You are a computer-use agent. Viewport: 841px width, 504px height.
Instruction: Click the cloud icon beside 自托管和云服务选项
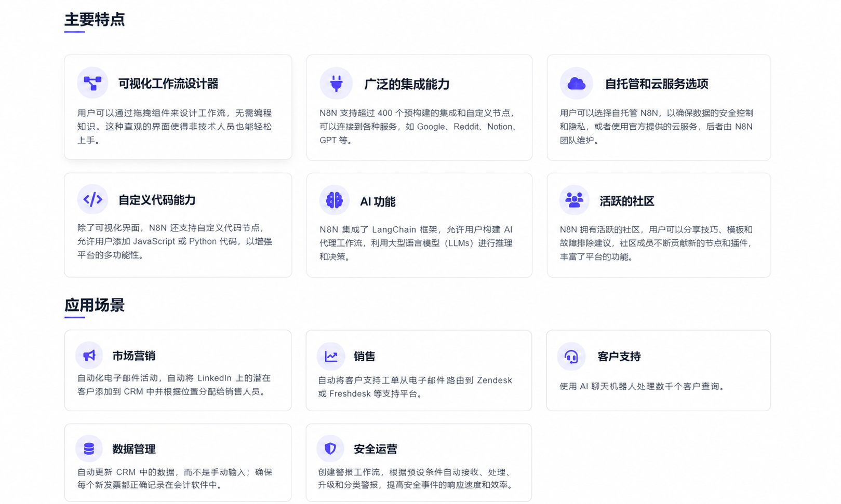577,83
